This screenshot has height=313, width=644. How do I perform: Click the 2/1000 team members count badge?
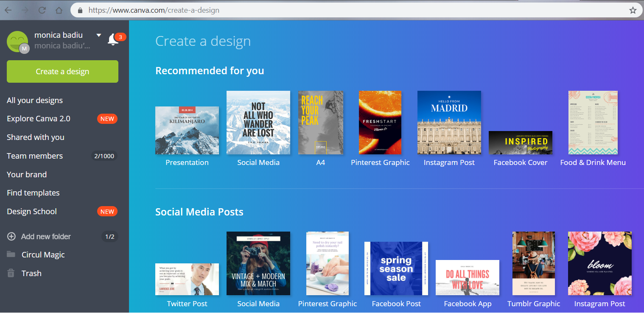104,156
